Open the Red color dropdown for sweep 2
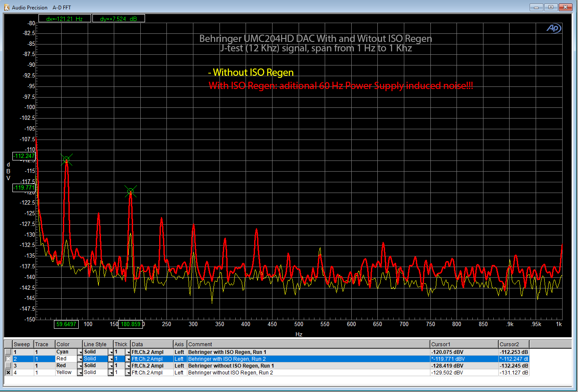Image resolution: width=578 pixels, height=392 pixels. coord(80,359)
